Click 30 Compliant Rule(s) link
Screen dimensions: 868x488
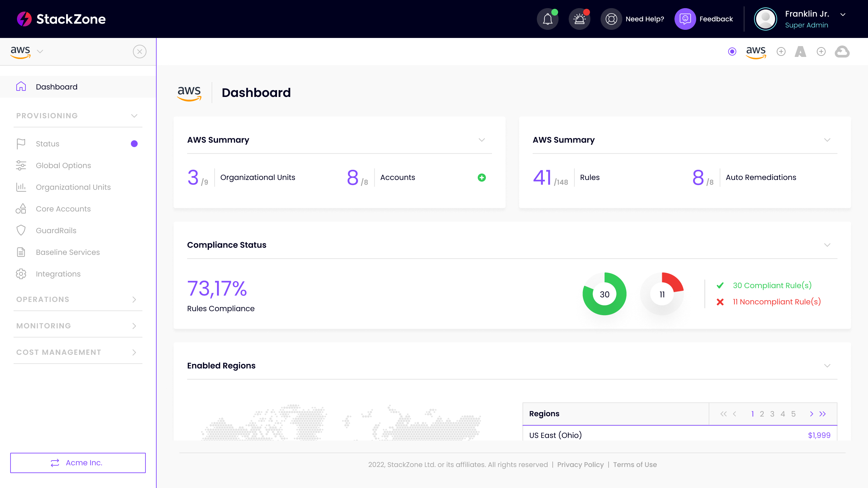[772, 285]
